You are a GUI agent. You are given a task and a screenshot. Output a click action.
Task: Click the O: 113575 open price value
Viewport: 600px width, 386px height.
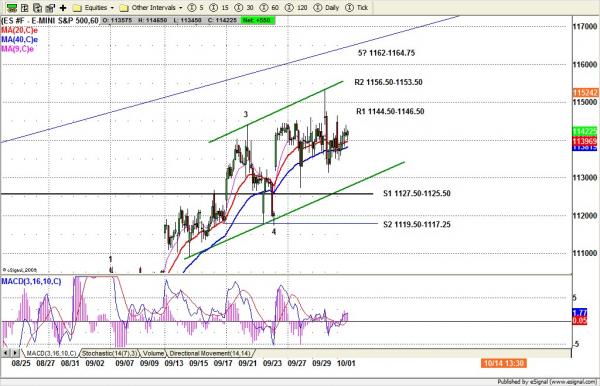tap(117, 20)
